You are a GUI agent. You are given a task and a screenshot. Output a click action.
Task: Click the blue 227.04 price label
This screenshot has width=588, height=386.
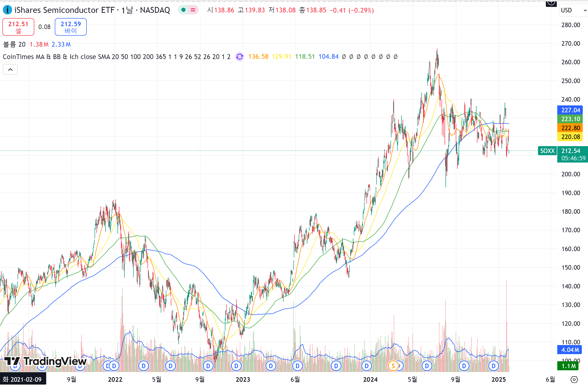[x=570, y=110]
